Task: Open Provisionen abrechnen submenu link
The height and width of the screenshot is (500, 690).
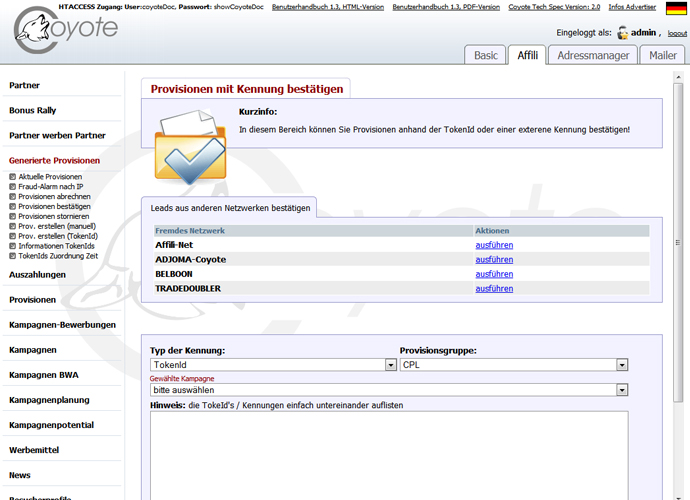Action: pos(55,196)
